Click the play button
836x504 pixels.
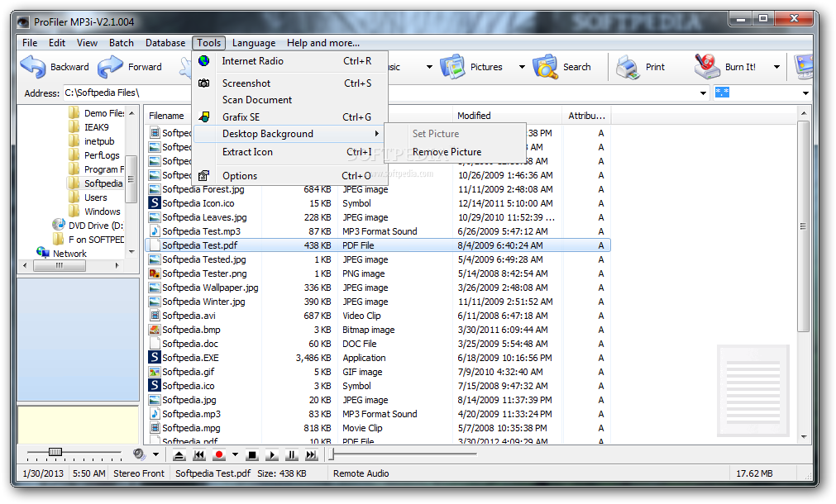click(x=272, y=455)
